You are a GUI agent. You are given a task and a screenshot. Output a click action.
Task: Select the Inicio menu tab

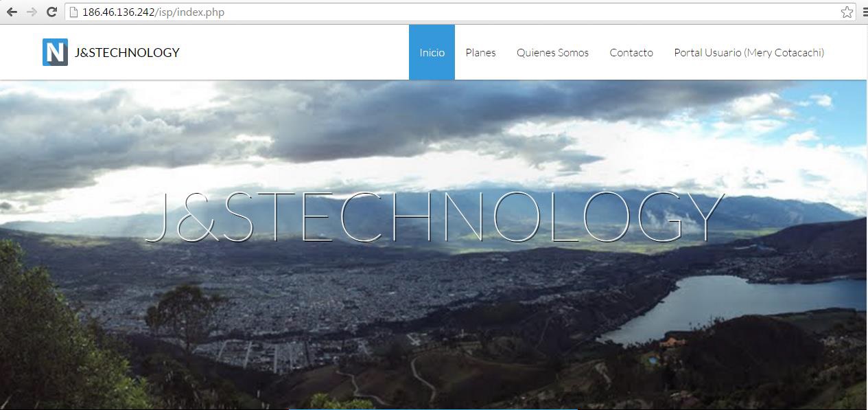[432, 52]
